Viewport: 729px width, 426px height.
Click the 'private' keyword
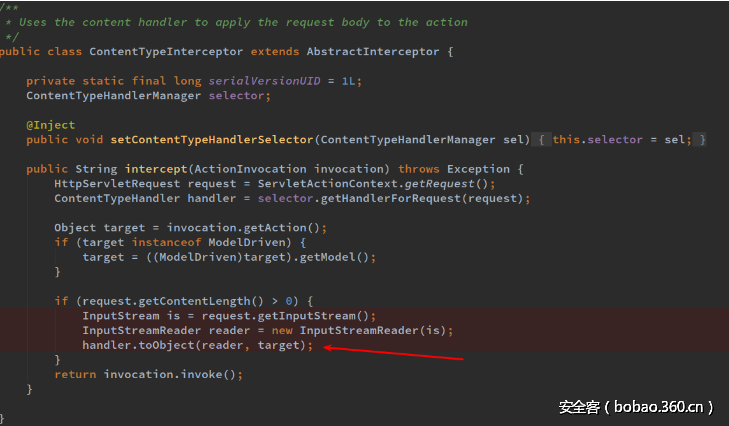[50, 81]
